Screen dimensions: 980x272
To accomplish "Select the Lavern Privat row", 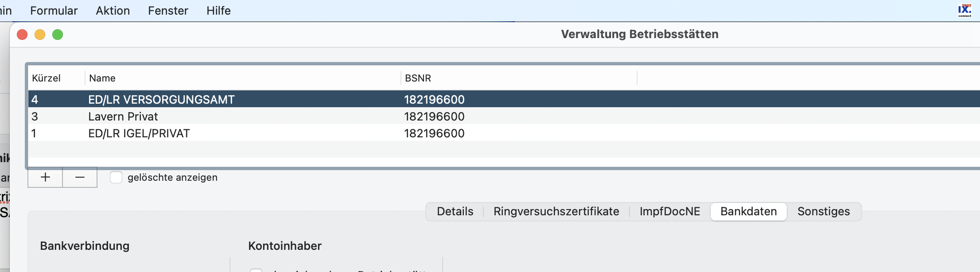I will [504, 116].
